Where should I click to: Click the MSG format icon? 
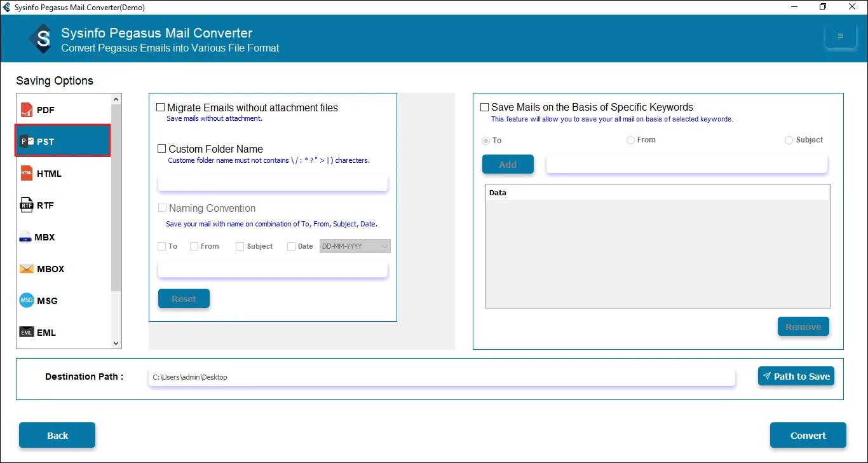tap(27, 300)
